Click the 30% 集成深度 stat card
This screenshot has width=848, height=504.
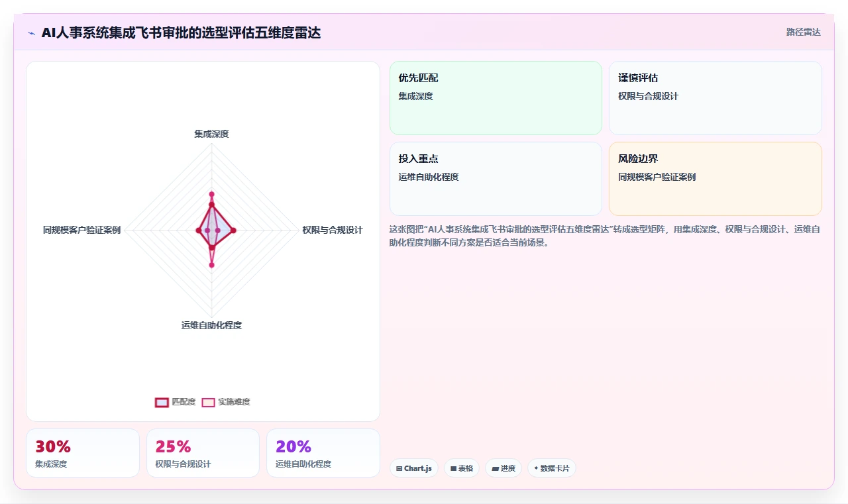pyautogui.click(x=83, y=453)
